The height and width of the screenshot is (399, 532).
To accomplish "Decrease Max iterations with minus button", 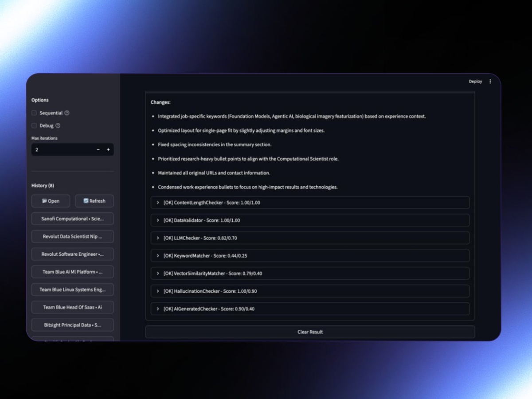I will 98,150.
